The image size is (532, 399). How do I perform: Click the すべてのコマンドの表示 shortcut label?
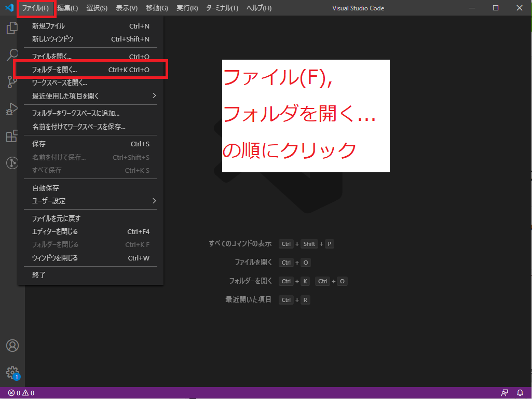(x=240, y=244)
